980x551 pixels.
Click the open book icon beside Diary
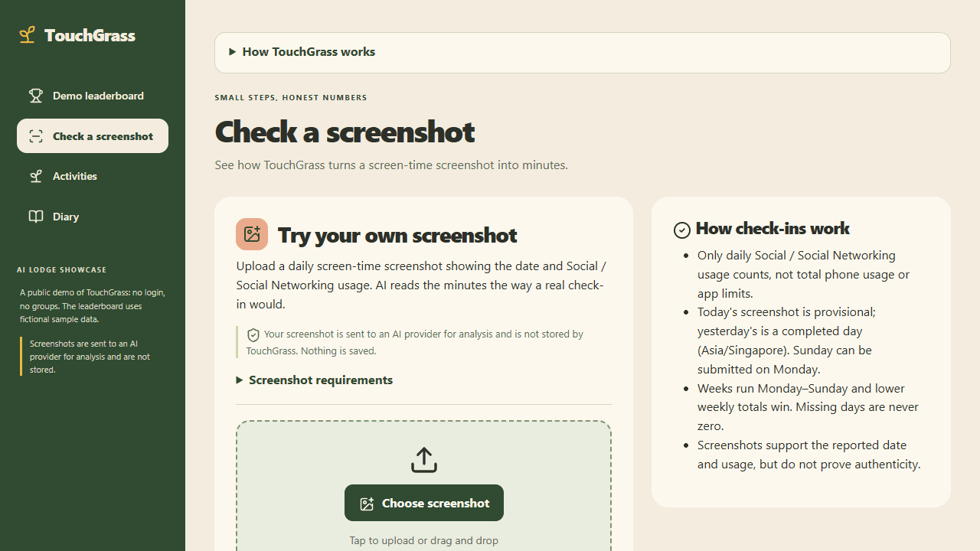(36, 217)
